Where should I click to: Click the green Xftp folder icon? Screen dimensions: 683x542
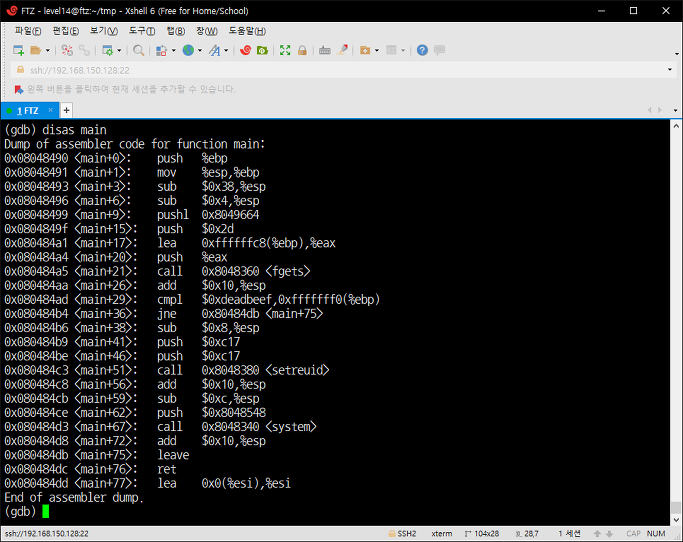click(262, 51)
